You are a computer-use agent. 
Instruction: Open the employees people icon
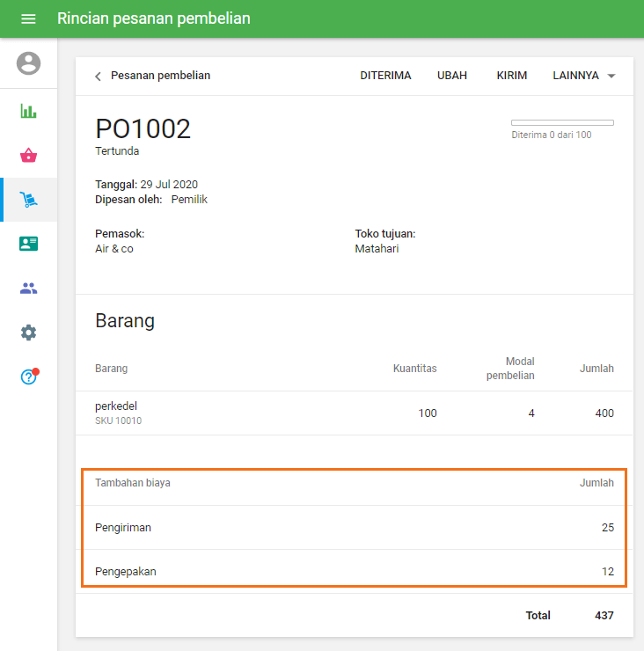pyautogui.click(x=29, y=289)
